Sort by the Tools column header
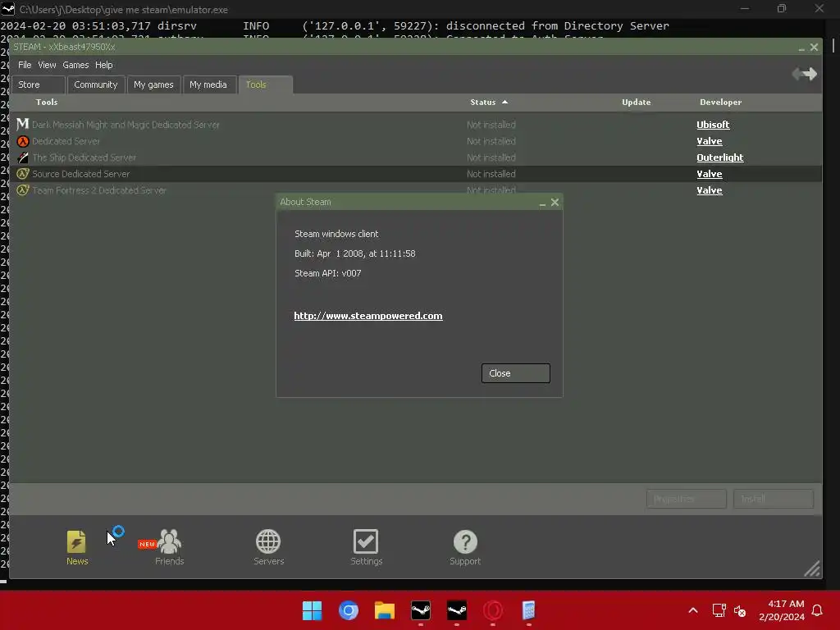The image size is (840, 630). pyautogui.click(x=47, y=103)
